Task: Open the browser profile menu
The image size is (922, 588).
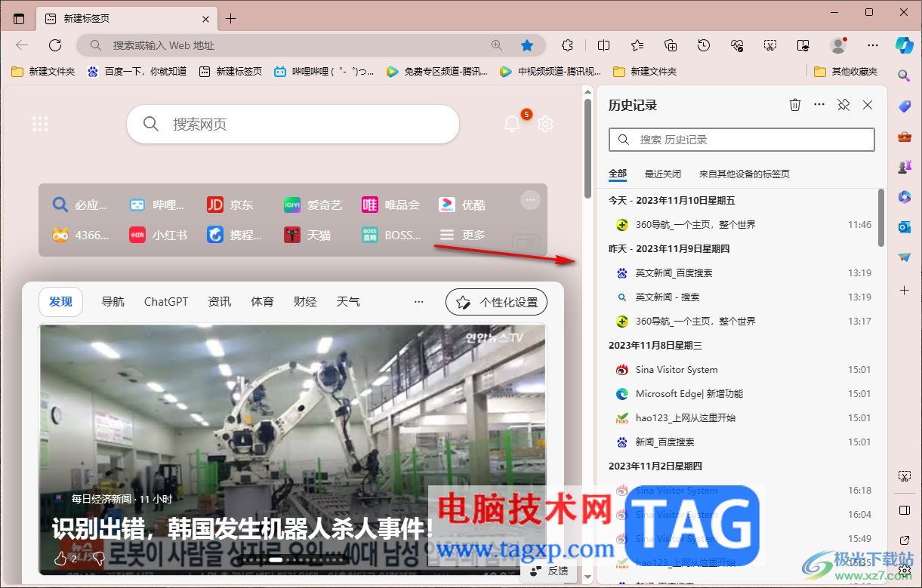Action: click(838, 45)
